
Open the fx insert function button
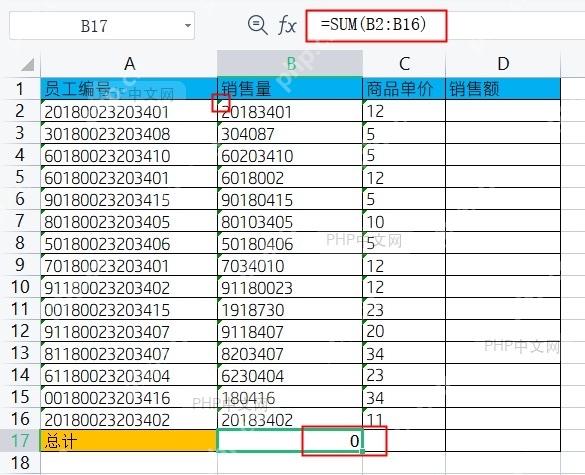click(287, 25)
